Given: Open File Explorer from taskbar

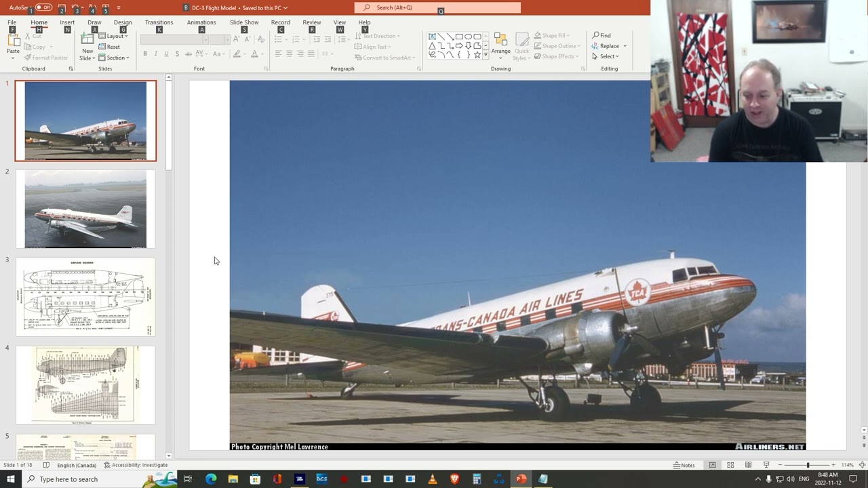Looking at the screenshot, I should click(x=233, y=479).
